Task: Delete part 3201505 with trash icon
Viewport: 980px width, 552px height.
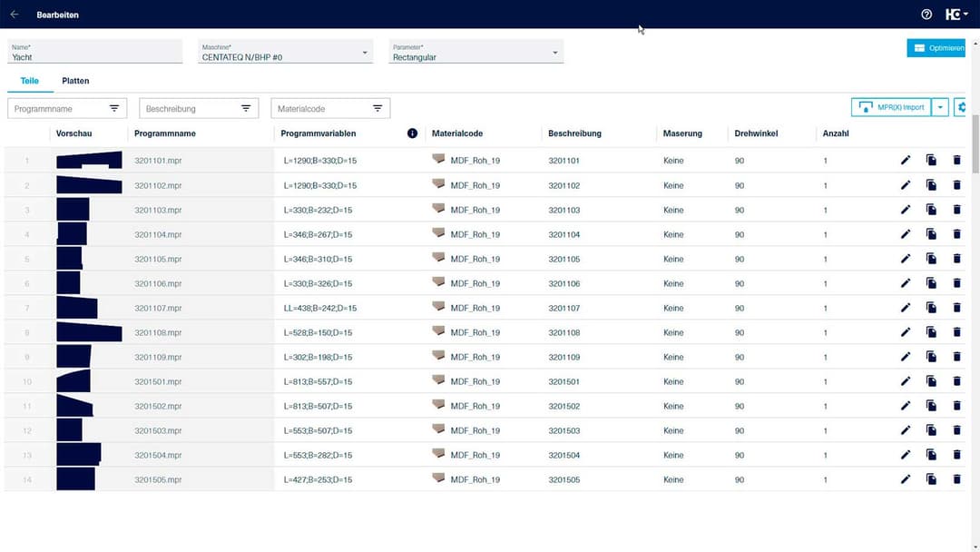Action: click(x=956, y=479)
